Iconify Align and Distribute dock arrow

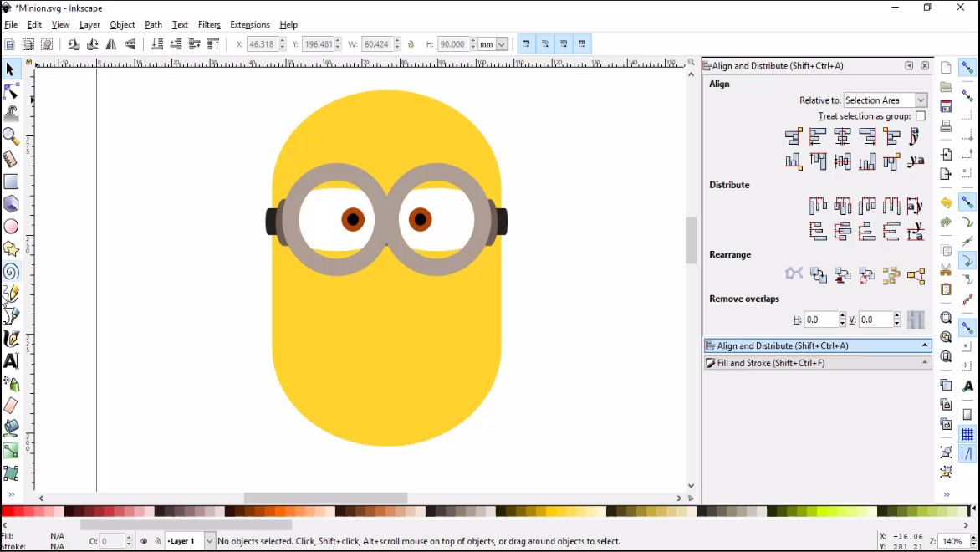[910, 65]
